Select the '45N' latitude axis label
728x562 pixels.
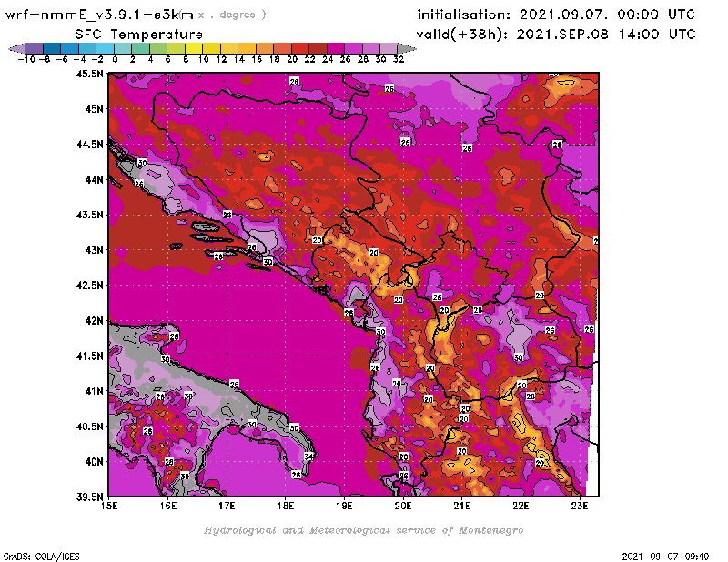tap(95, 109)
